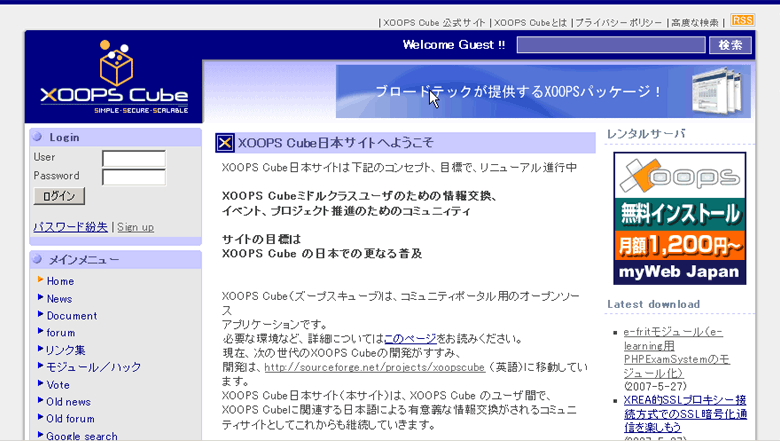Click the Latest download heading

click(653, 304)
